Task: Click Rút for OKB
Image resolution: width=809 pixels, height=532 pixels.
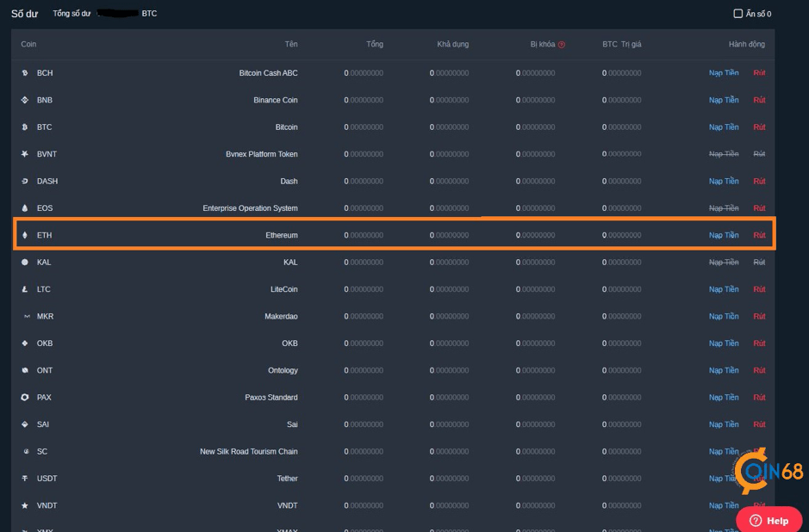Action: (759, 343)
